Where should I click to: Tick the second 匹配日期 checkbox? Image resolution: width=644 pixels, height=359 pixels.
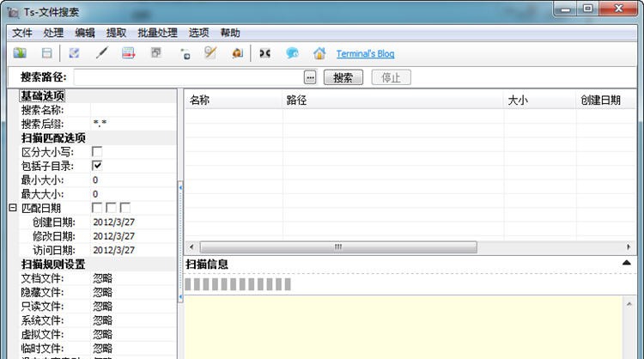point(111,208)
